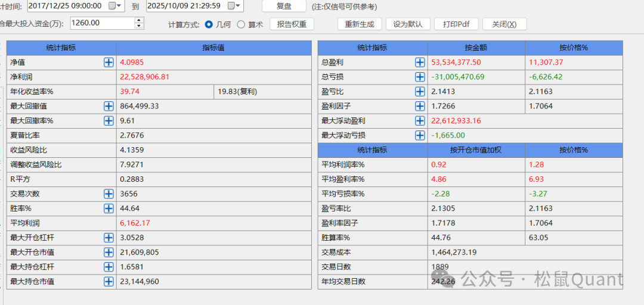This screenshot has width=644, height=305.
Task: Click the 关闭(X) button
Action: pyautogui.click(x=504, y=24)
